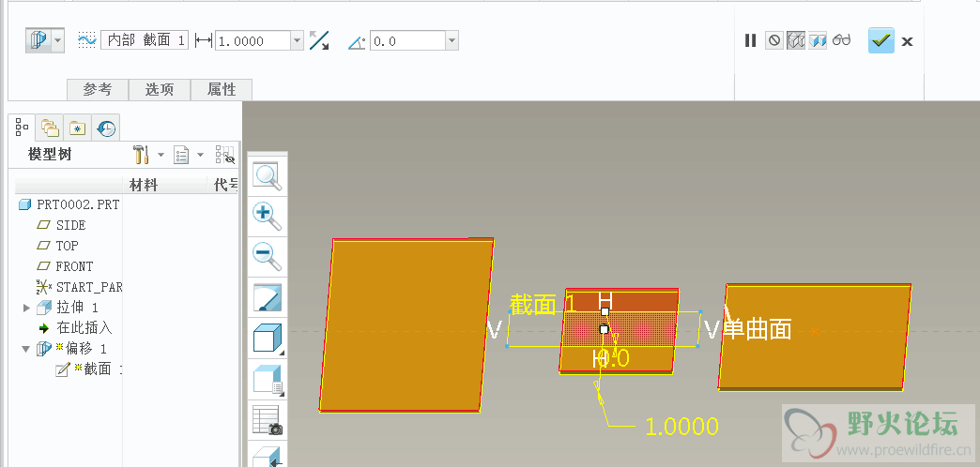Collapse the 偏移 1 feature node
The image size is (980, 467).
pyautogui.click(x=26, y=349)
